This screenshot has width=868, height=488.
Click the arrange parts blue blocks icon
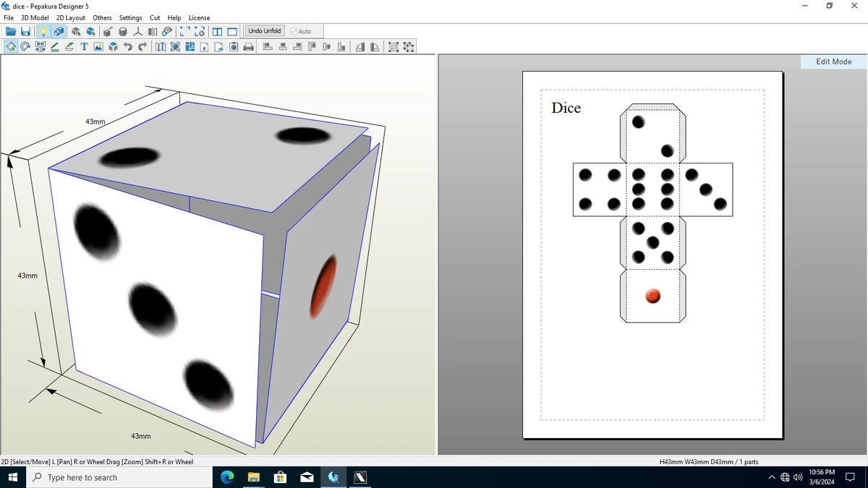coord(190,47)
